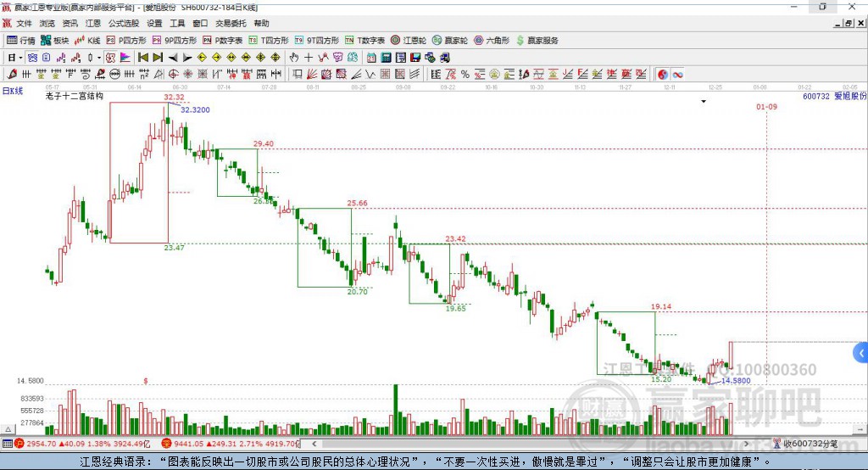Viewport: 868px width, 470px height.
Task: Click the save floppy disk icon
Action: [415, 58]
